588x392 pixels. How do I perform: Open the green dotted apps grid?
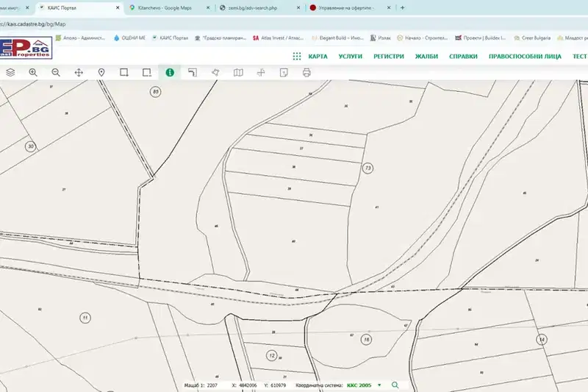pyautogui.click(x=297, y=57)
